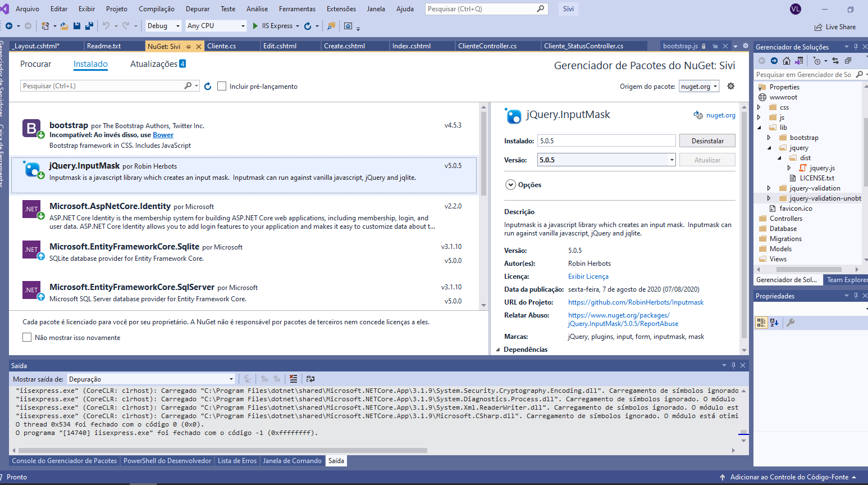Click the Desinstalar button

tap(707, 141)
